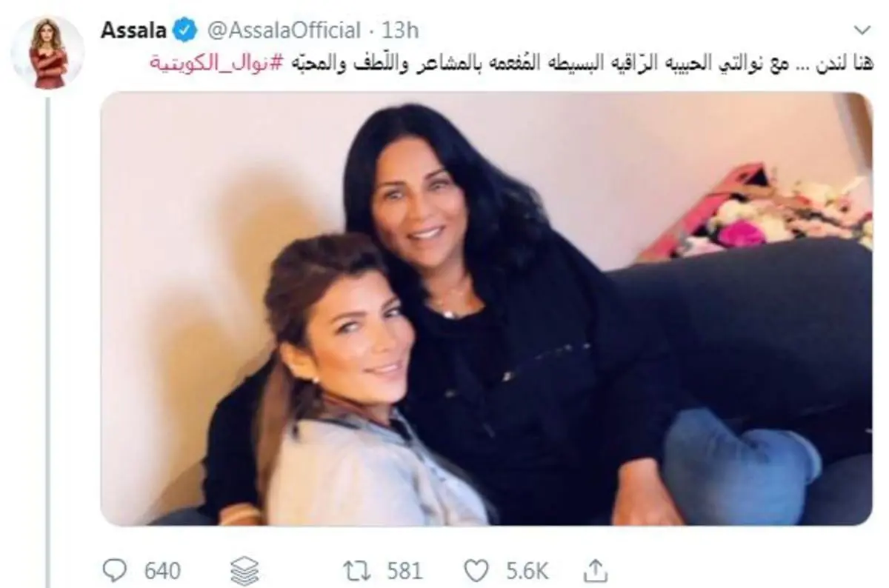Like the tweet with the heart icon
The image size is (889, 588).
476,571
